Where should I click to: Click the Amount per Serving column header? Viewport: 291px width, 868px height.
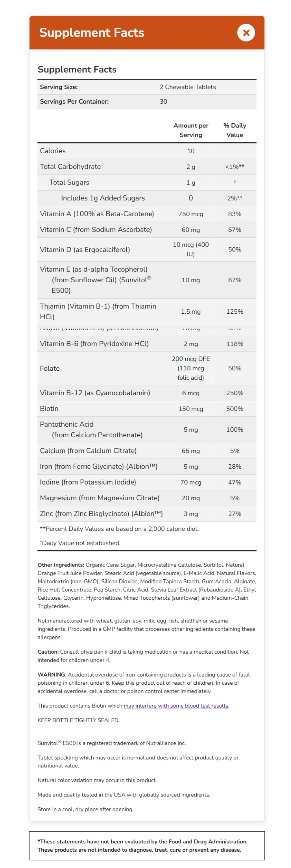[x=191, y=130]
